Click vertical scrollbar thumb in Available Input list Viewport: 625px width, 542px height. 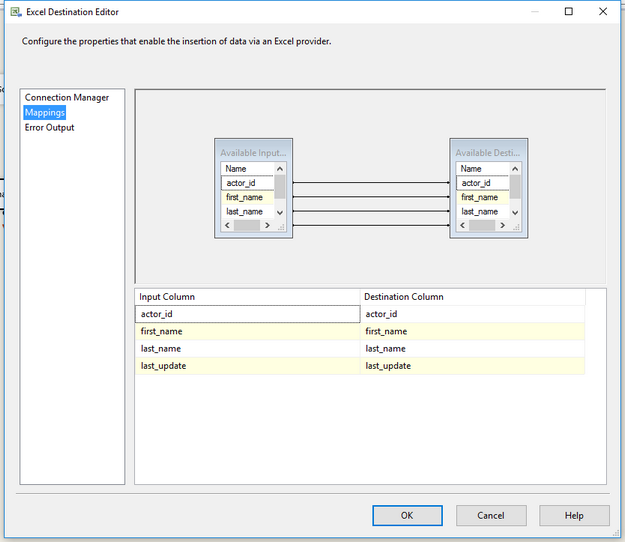coord(280,187)
